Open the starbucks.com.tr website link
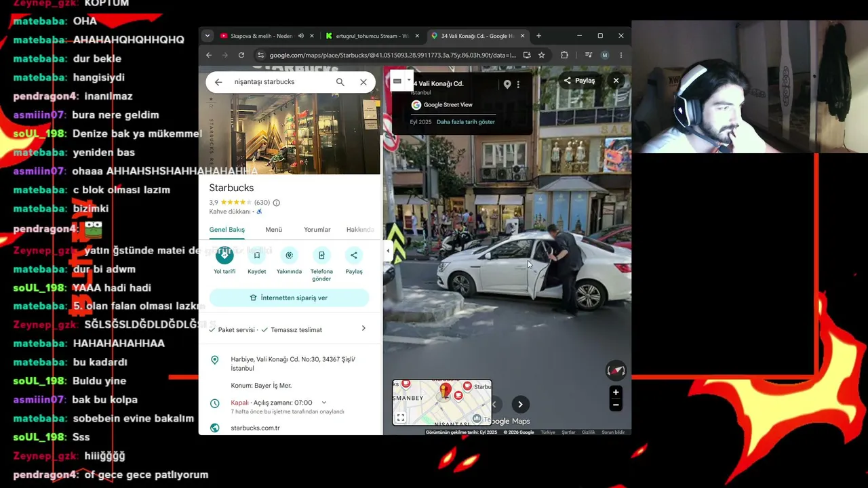Image resolution: width=868 pixels, height=488 pixels. tap(255, 428)
